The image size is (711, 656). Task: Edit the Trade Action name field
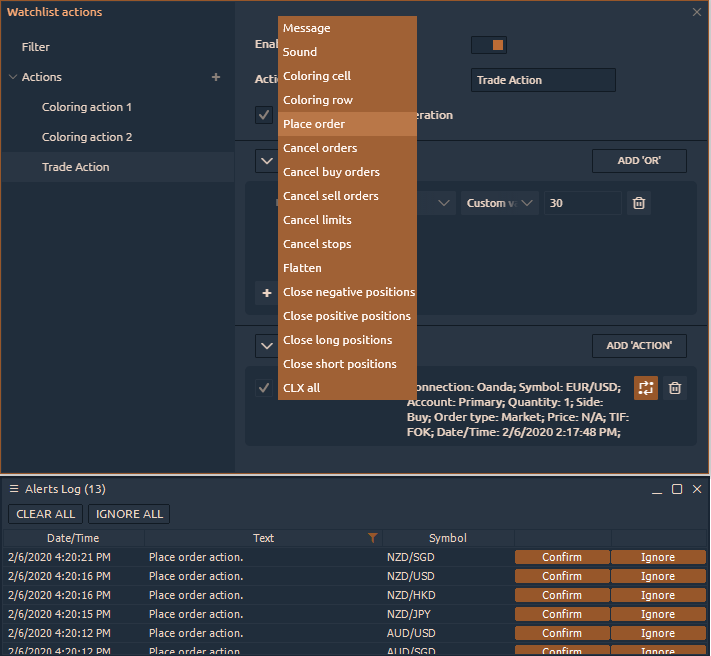pyautogui.click(x=543, y=80)
